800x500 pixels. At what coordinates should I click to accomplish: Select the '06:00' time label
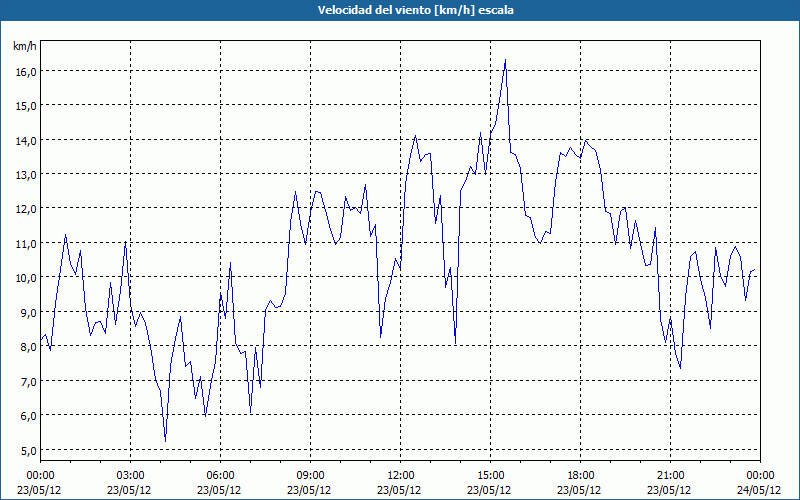[220, 476]
